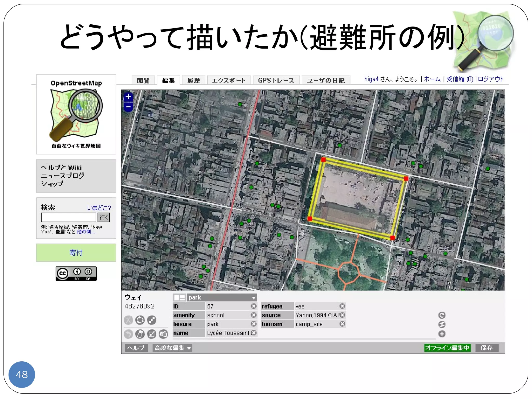The height and width of the screenshot is (399, 532).
Task: Click the repeat tags circular arrow icon
Action: (442, 315)
